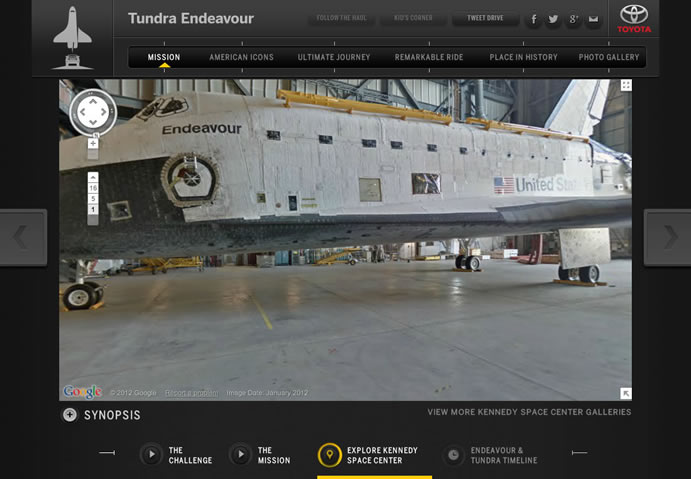The width and height of the screenshot is (691, 479).
Task: Pan the Street View downward
Action: coord(93,122)
